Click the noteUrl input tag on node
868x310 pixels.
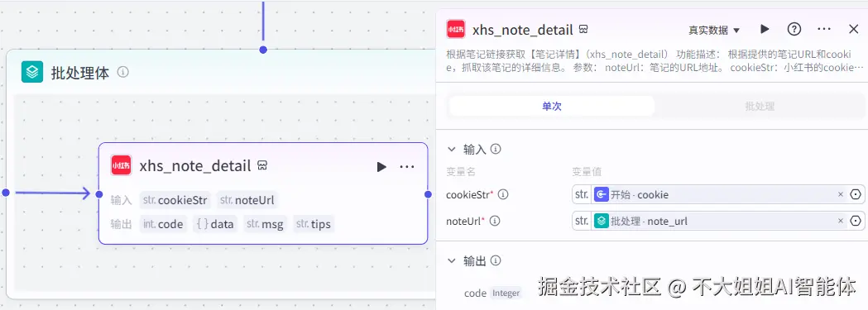tap(247, 200)
